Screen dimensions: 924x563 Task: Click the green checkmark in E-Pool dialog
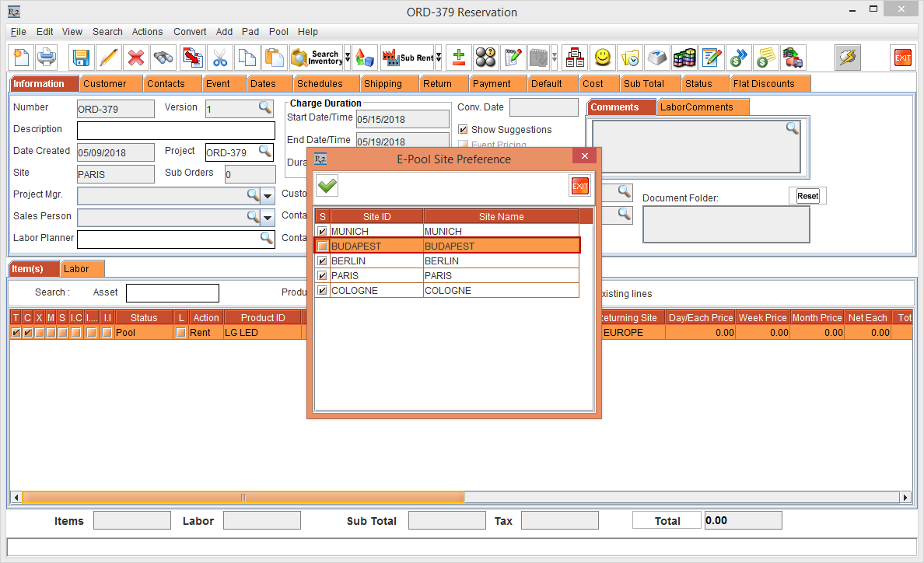pyautogui.click(x=327, y=186)
